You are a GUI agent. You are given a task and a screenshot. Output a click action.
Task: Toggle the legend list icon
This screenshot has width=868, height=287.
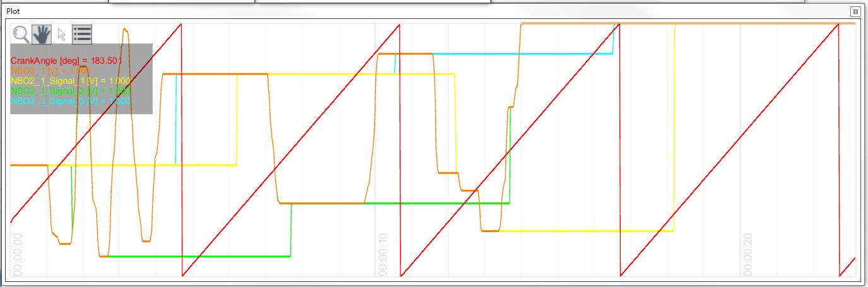(x=82, y=35)
